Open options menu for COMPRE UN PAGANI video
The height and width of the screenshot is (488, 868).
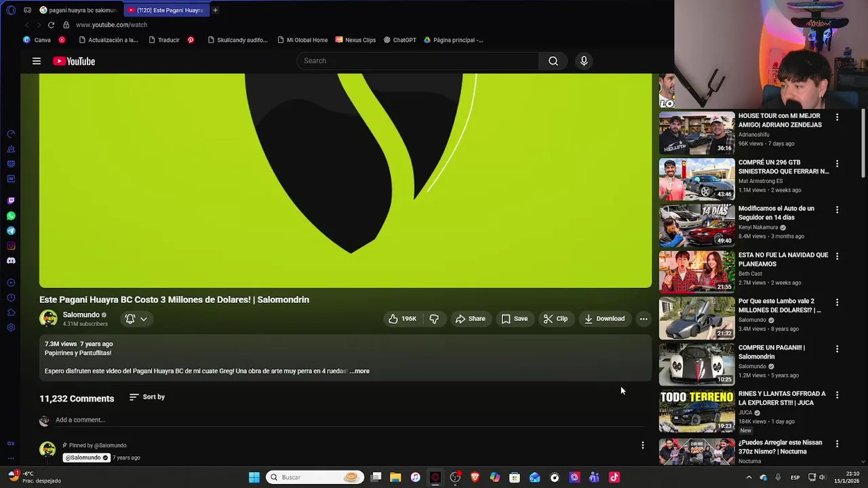coord(837,349)
